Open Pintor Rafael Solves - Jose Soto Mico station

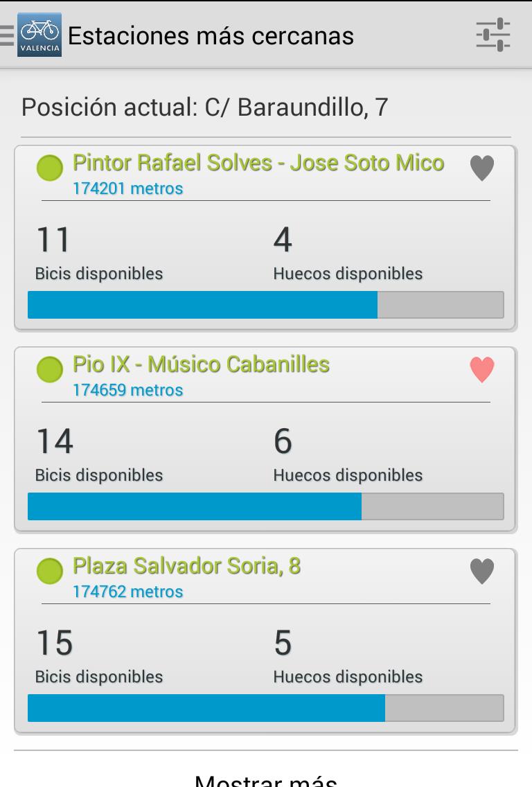[x=258, y=163]
